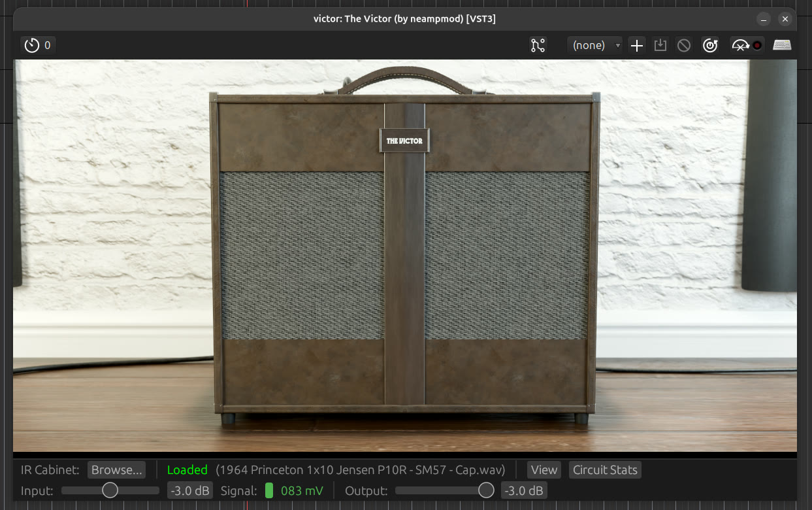
Task: Click the Output gain slider knob
Action: tap(486, 490)
